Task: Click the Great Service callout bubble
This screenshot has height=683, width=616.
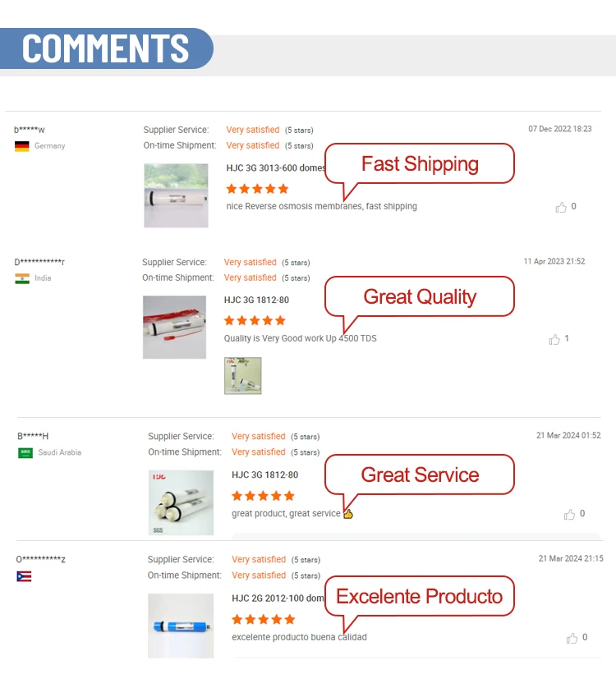Action: (420, 474)
